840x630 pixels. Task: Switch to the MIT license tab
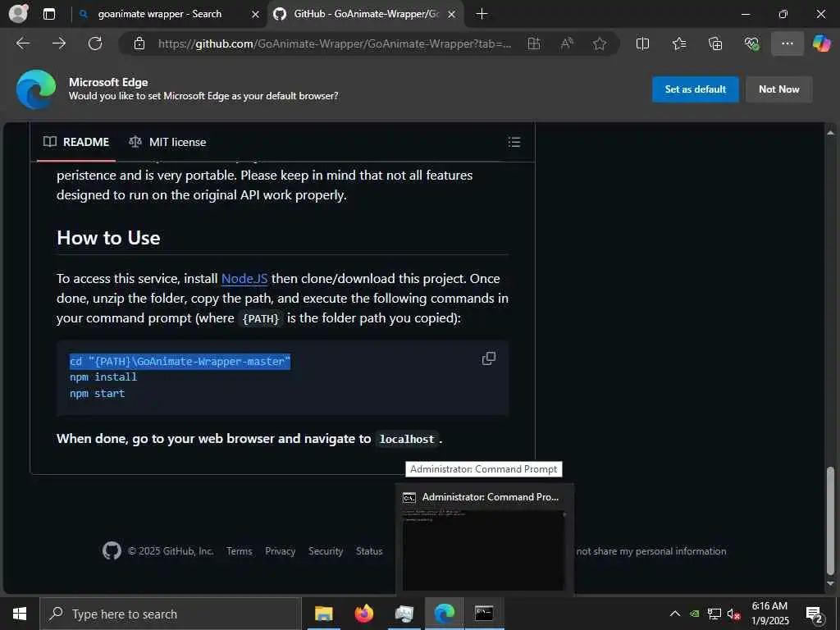(x=167, y=142)
